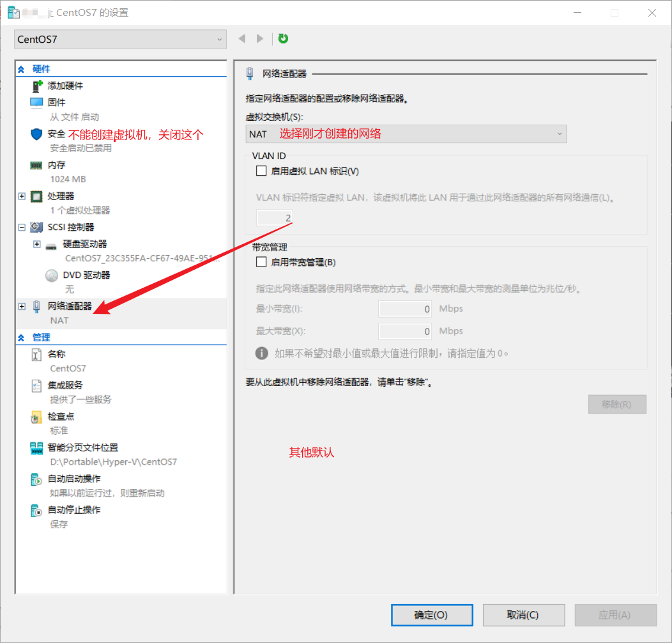Click the 确定 confirm button

coord(432,615)
